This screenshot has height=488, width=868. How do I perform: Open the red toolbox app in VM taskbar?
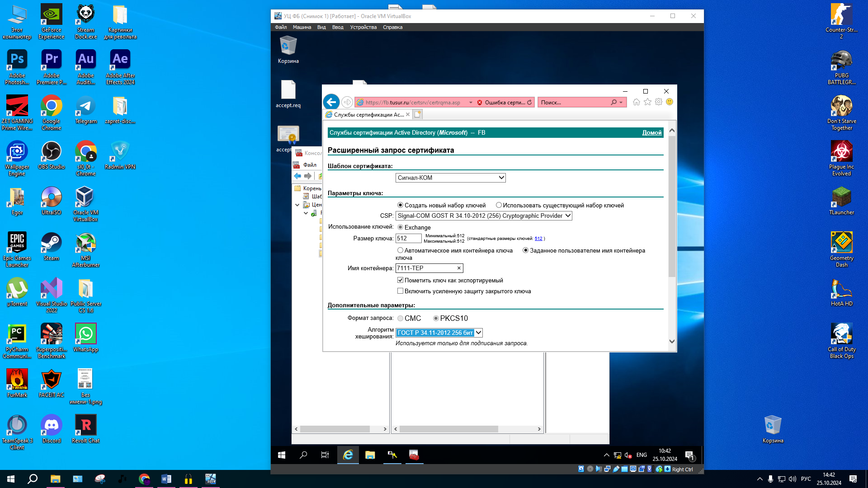coord(414,455)
